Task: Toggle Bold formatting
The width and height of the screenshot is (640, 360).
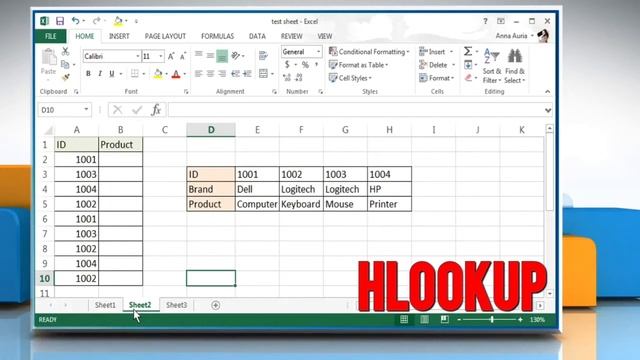Action: pyautogui.click(x=88, y=74)
